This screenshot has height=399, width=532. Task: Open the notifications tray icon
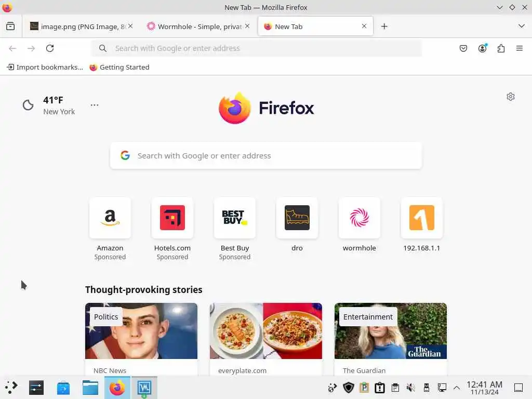pyautogui.click(x=379, y=388)
